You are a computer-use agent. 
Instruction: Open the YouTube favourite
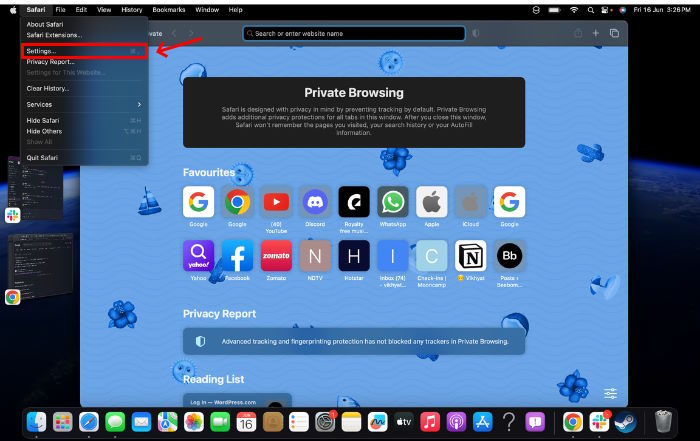point(276,202)
